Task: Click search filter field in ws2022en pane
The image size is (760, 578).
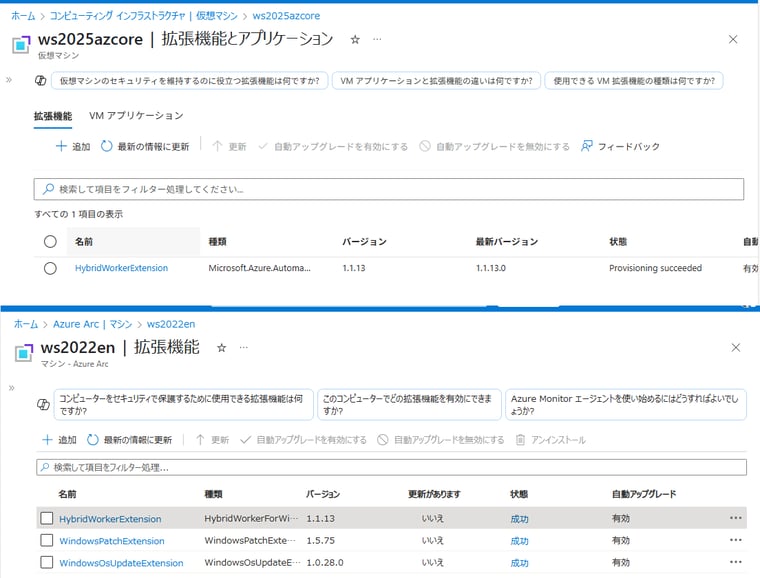Action: pos(392,468)
